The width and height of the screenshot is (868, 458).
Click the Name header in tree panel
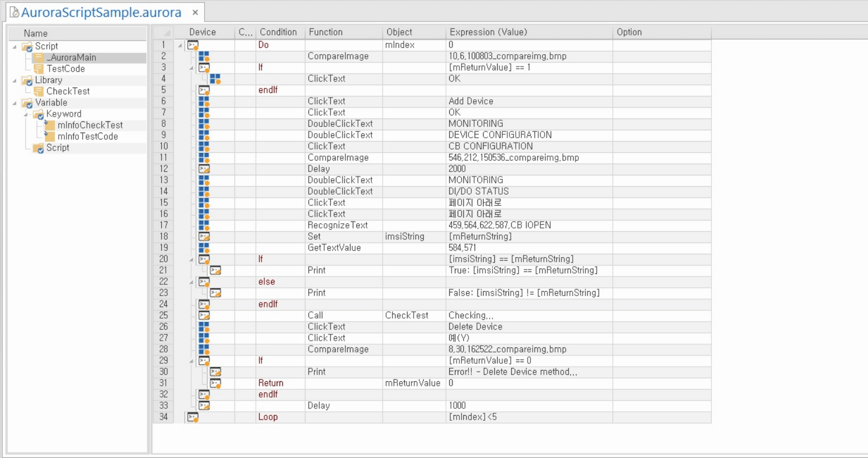click(77, 33)
